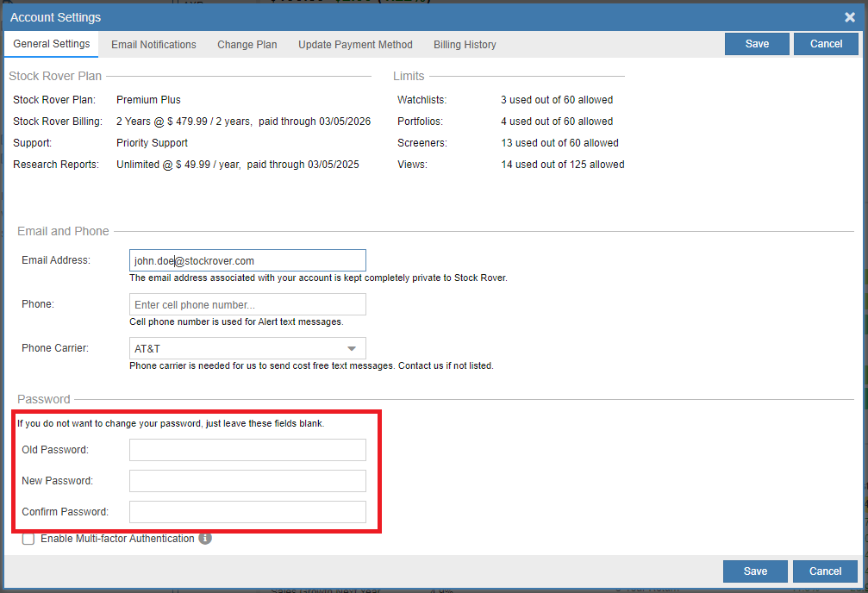Select the New Password field
This screenshot has width=868, height=593.
pyautogui.click(x=247, y=481)
